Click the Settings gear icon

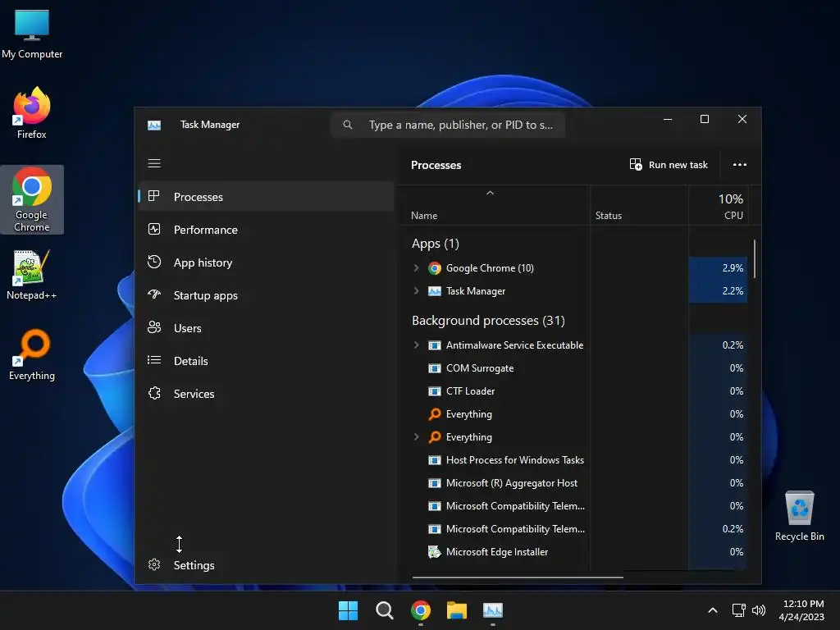[153, 564]
